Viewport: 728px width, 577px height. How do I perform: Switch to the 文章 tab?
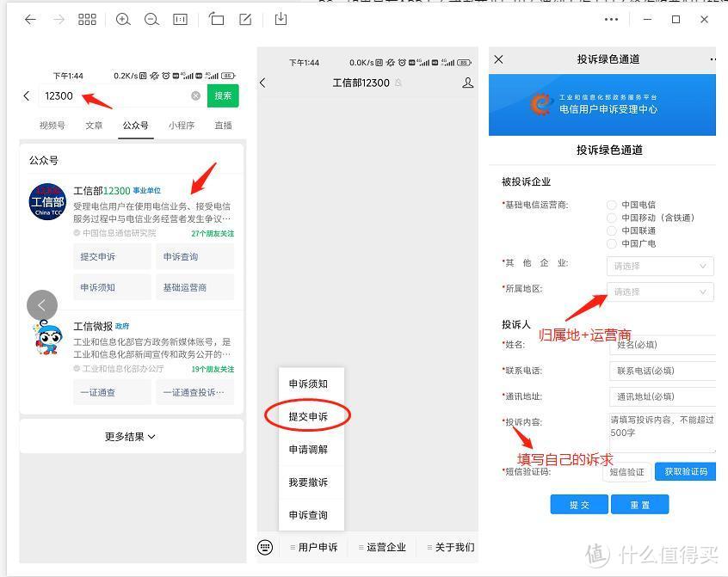94,126
